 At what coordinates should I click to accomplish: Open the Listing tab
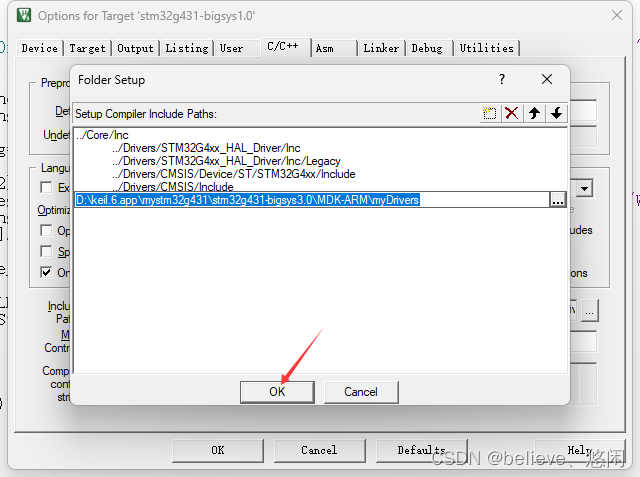click(187, 48)
